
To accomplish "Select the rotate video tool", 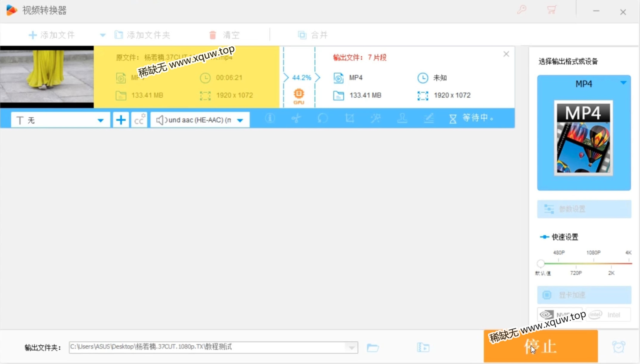I will coord(323,119).
